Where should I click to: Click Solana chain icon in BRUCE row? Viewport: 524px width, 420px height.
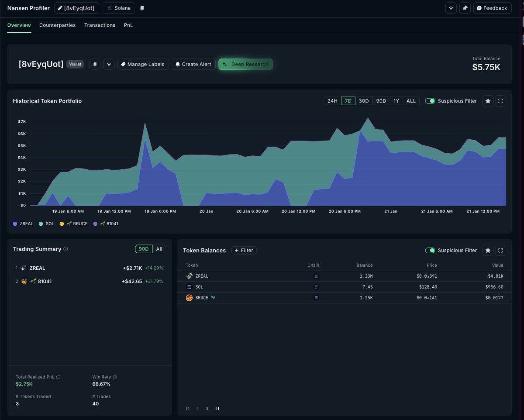(316, 298)
